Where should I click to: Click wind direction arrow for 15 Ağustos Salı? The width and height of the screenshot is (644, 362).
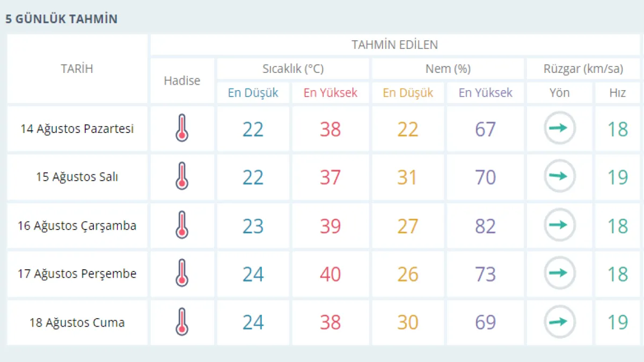pyautogui.click(x=560, y=176)
